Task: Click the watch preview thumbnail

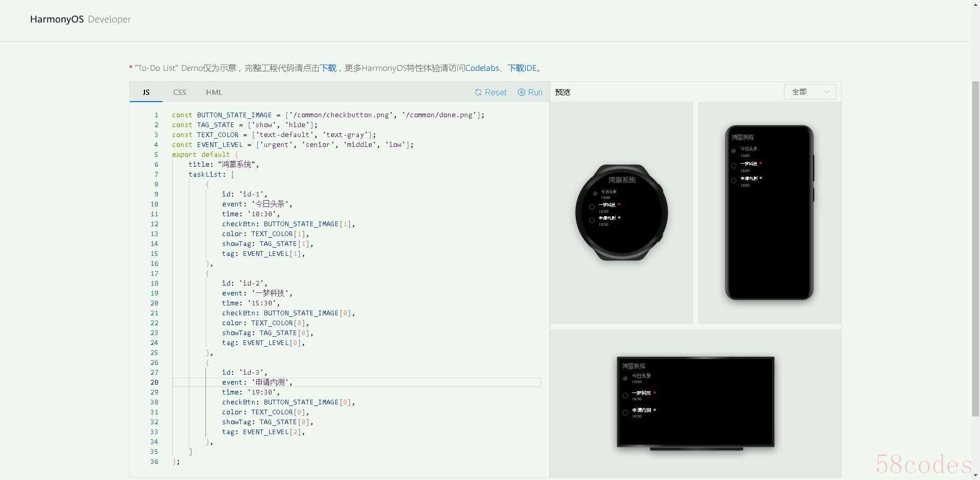Action: (621, 213)
